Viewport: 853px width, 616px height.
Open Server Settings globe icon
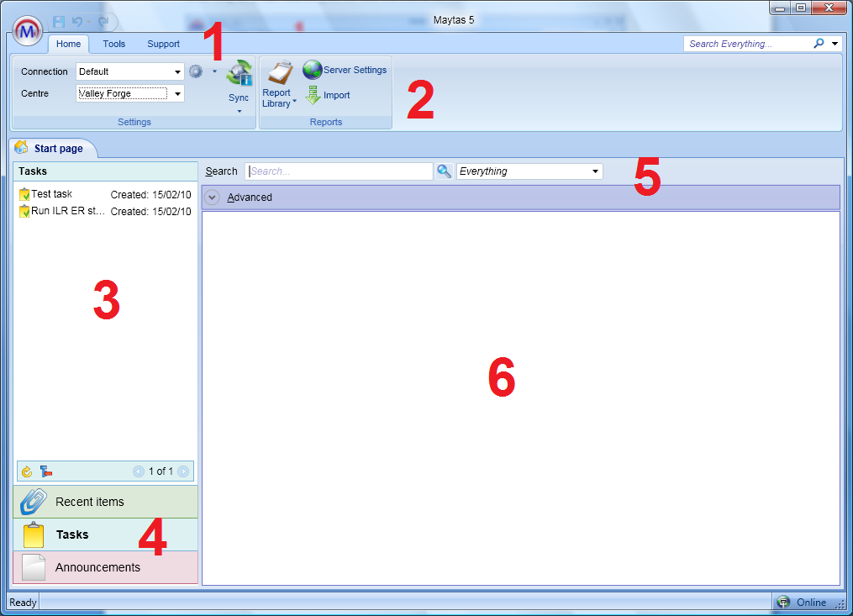point(313,70)
